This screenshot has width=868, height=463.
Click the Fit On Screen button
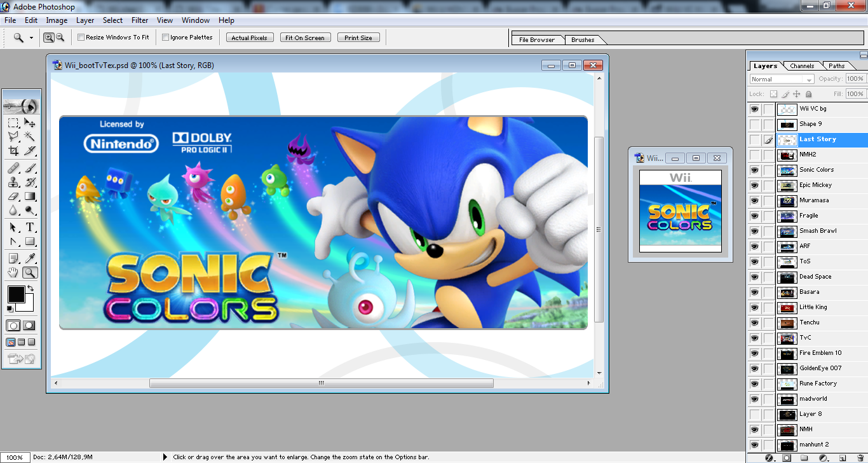pyautogui.click(x=305, y=38)
